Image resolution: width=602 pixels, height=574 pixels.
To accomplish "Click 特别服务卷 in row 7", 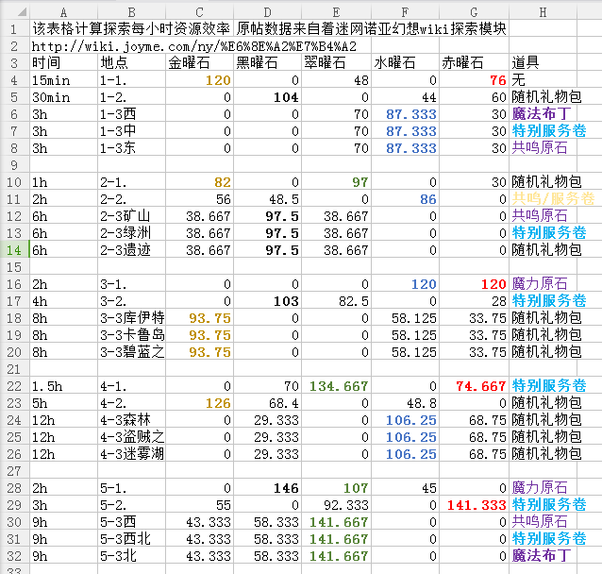I will tap(549, 131).
